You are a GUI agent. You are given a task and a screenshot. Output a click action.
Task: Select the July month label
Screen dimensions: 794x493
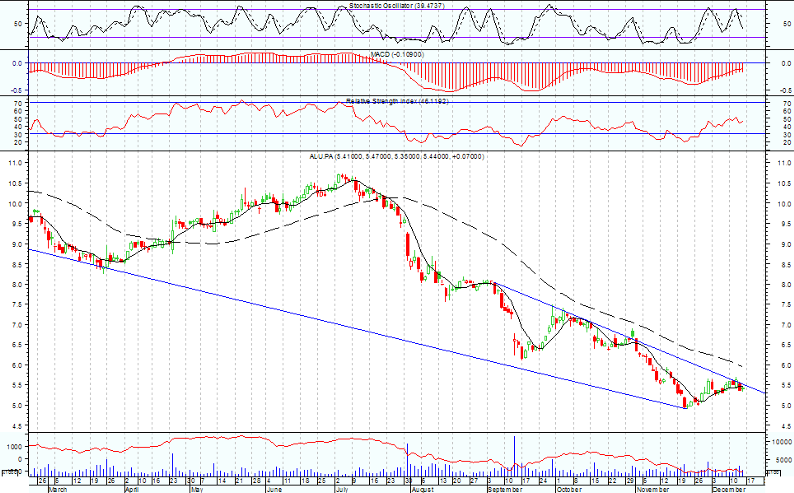[x=342, y=489]
